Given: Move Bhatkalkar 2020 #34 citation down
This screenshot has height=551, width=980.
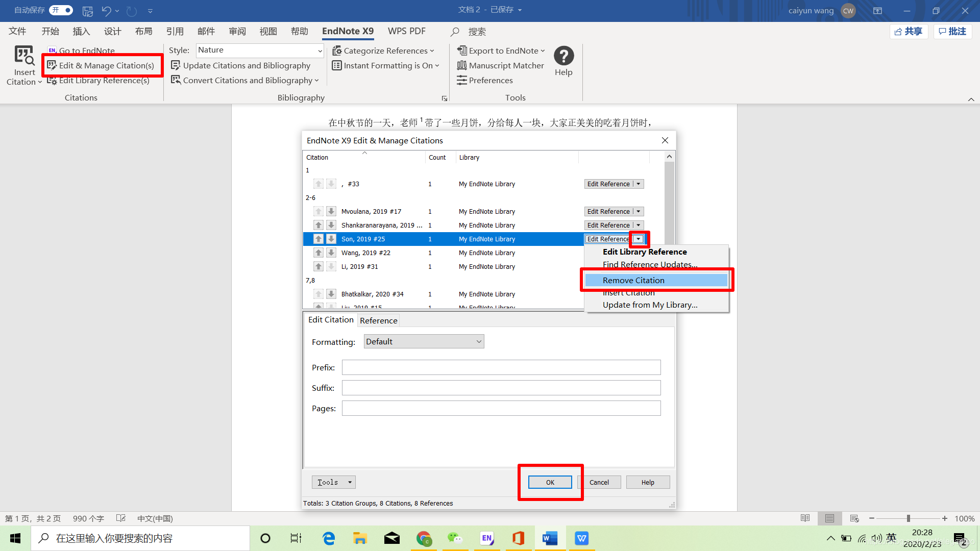Looking at the screenshot, I should pos(331,294).
